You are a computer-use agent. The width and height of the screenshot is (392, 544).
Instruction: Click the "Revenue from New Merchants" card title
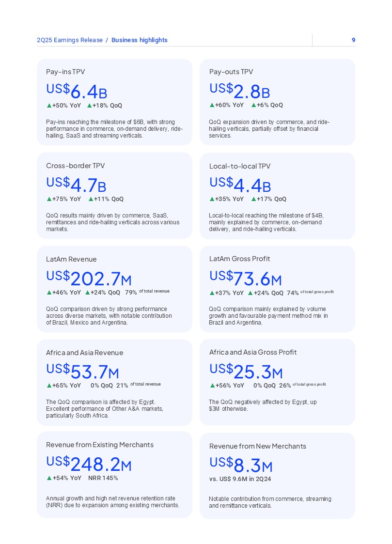(258, 446)
